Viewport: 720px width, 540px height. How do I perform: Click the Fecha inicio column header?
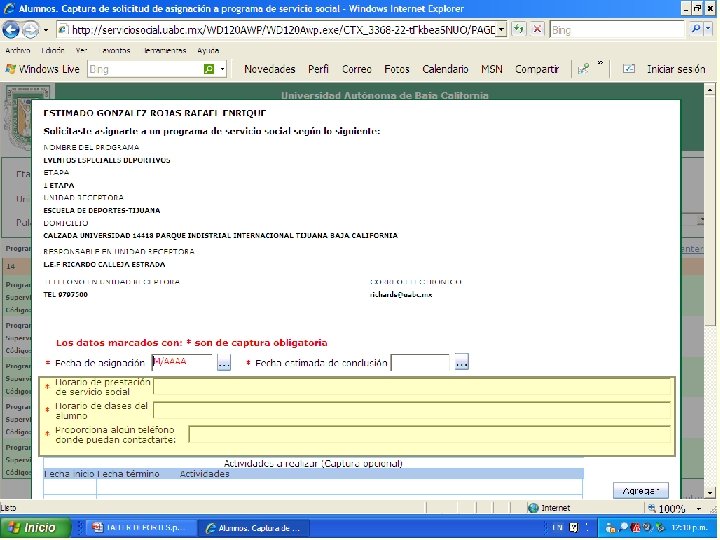(x=69, y=474)
